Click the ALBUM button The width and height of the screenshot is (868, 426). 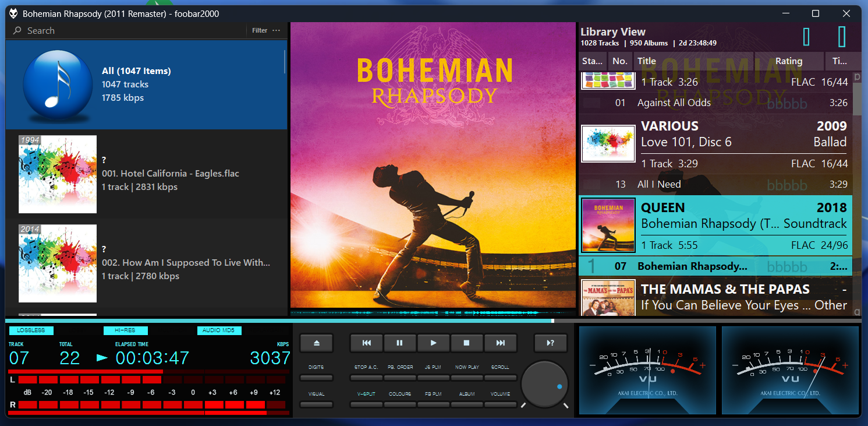pos(467,404)
